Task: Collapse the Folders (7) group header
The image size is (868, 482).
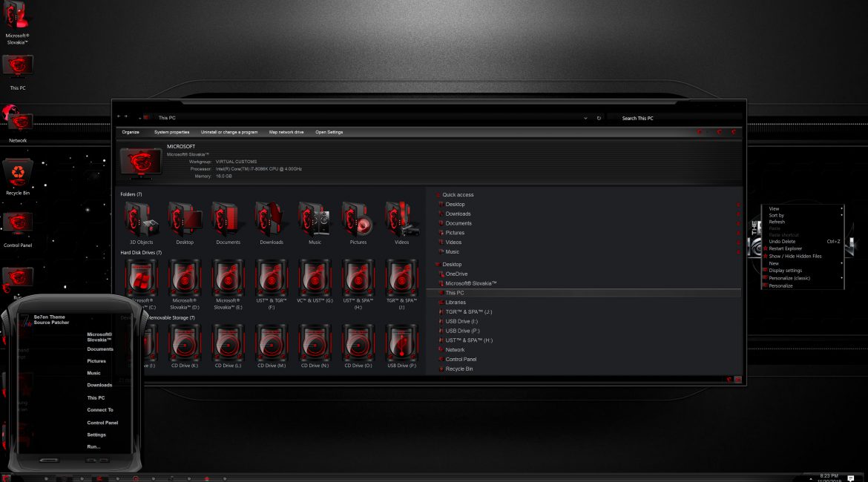Action: pyautogui.click(x=131, y=194)
